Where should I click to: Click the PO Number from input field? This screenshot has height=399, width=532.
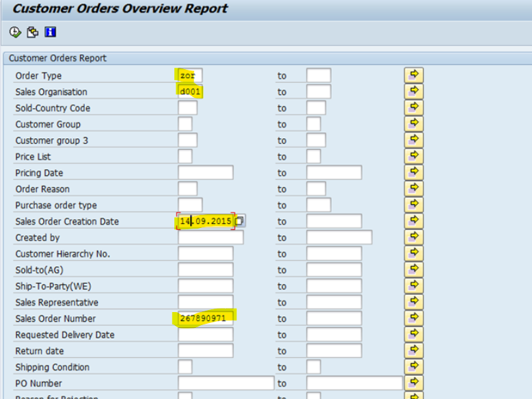(226, 383)
